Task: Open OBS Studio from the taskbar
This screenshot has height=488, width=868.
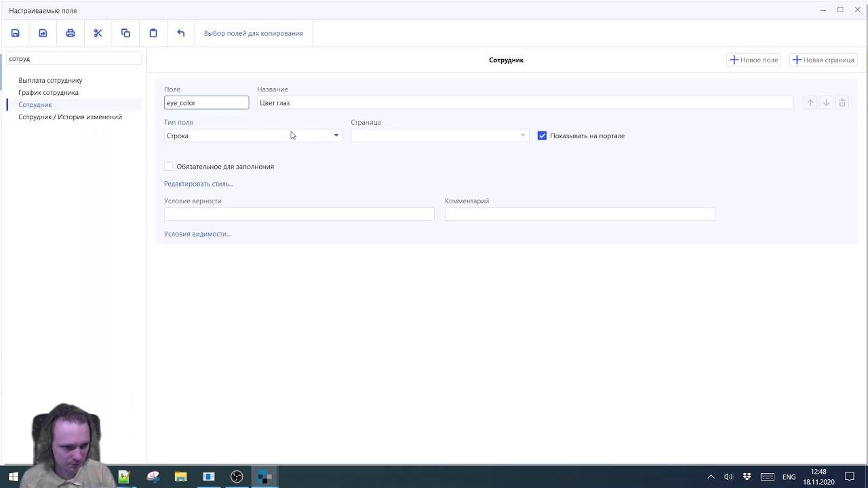Action: (237, 476)
